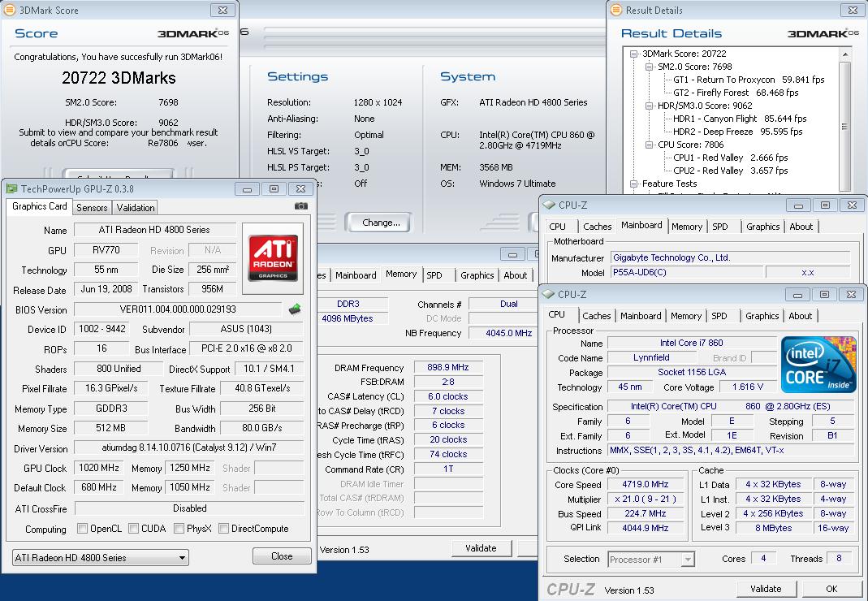Click the Core Voltage 1.616 V value
Viewport: 868px width, 601px height.
(747, 387)
